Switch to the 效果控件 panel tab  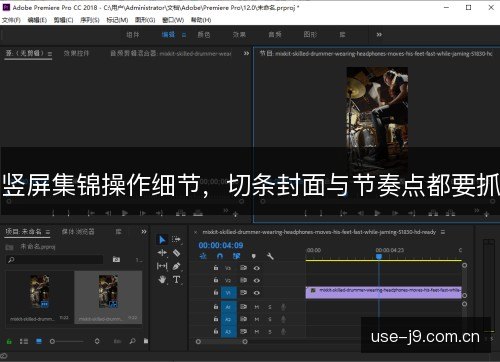[76, 53]
